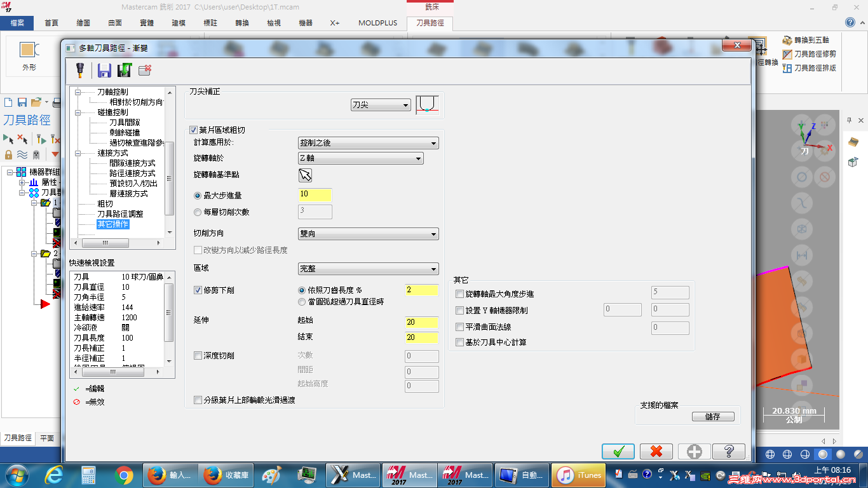This screenshot has width=868, height=488.
Task: Select 刀具路徑調整 in the dialog tree
Action: tap(120, 214)
